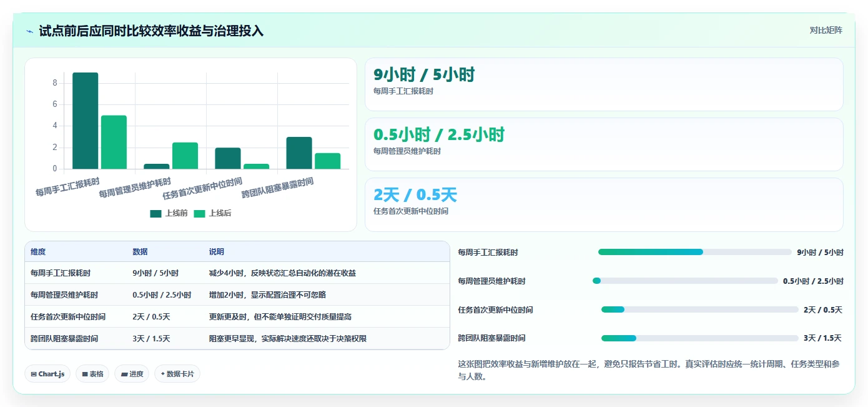
Task: Click the 对比矩阵 label in header
Action: click(x=826, y=30)
